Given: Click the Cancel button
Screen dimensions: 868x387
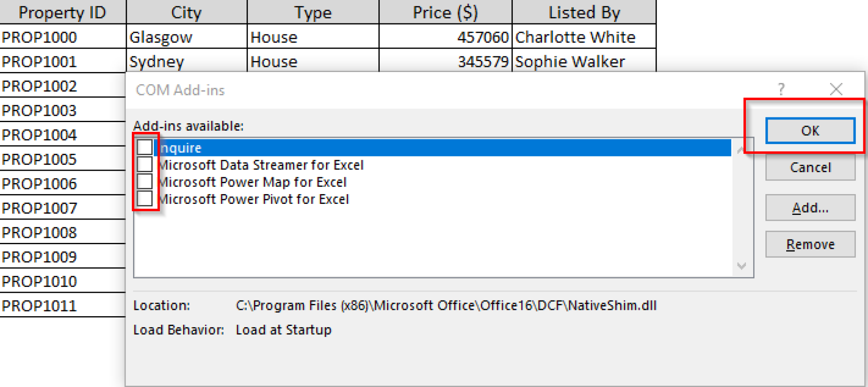Looking at the screenshot, I should pos(810,167).
